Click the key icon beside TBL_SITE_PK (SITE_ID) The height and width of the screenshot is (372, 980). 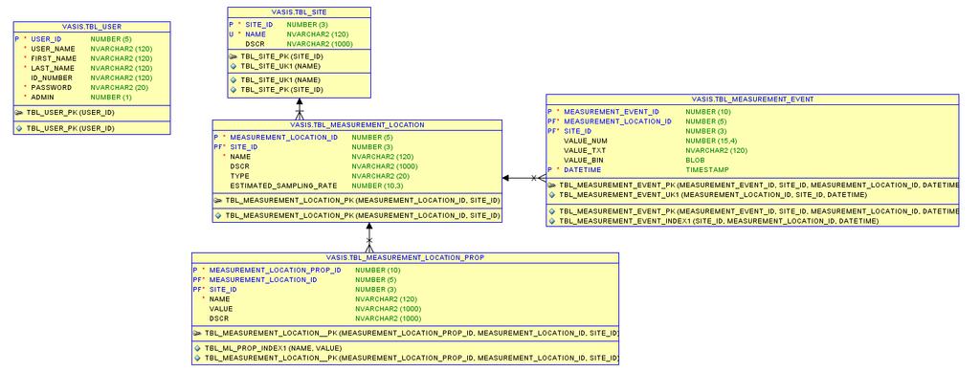pyautogui.click(x=234, y=56)
